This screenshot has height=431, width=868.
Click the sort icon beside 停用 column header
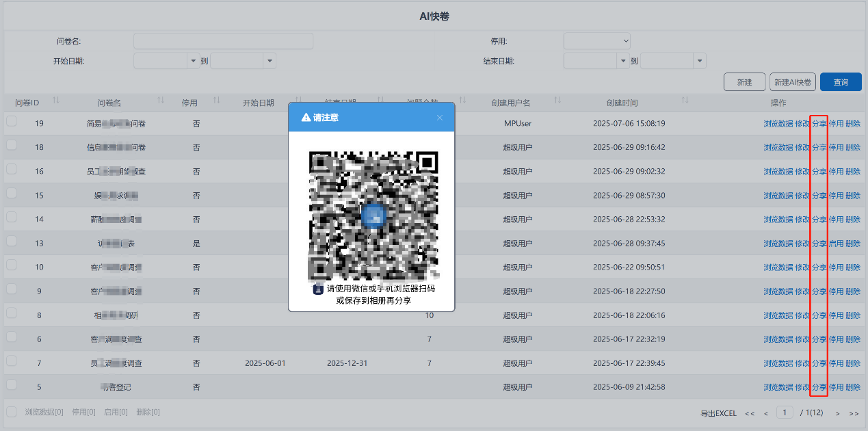216,101
